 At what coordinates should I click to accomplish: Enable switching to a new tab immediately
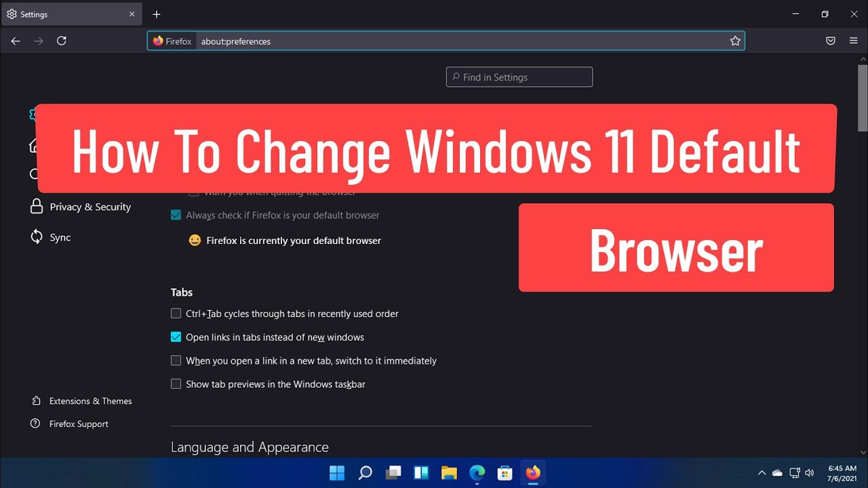point(176,361)
